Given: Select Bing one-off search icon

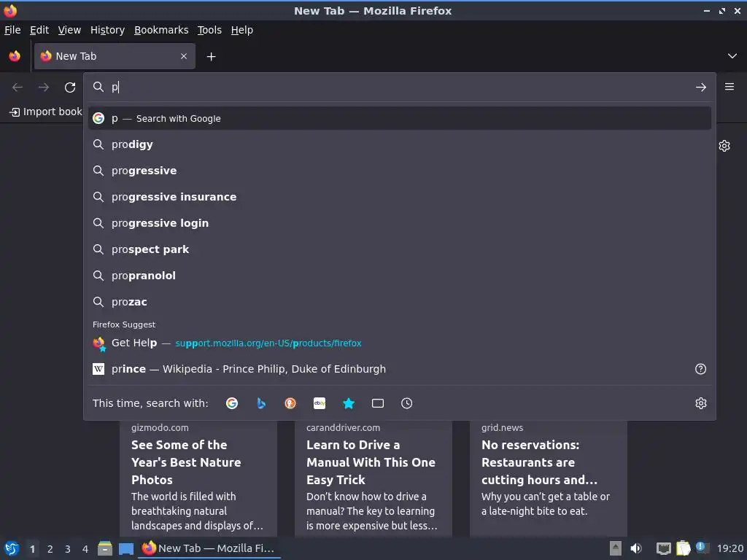Looking at the screenshot, I should pyautogui.click(x=261, y=403).
